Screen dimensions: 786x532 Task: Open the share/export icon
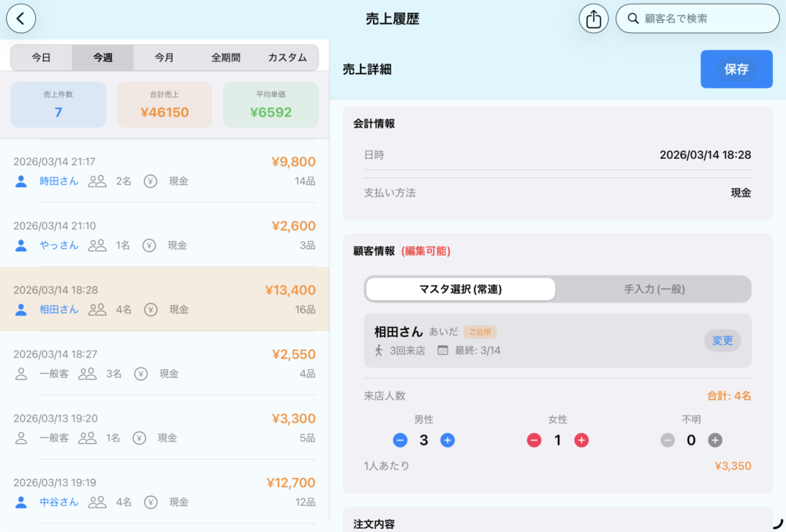tap(593, 18)
